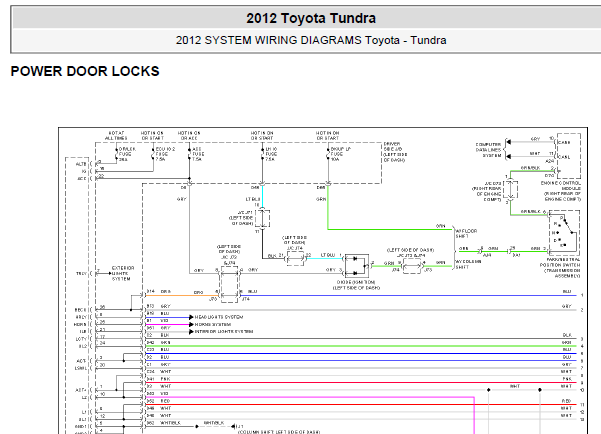Click the ACC FUSE 7.5A symbol
This screenshot has width=601, height=434.
click(190, 154)
